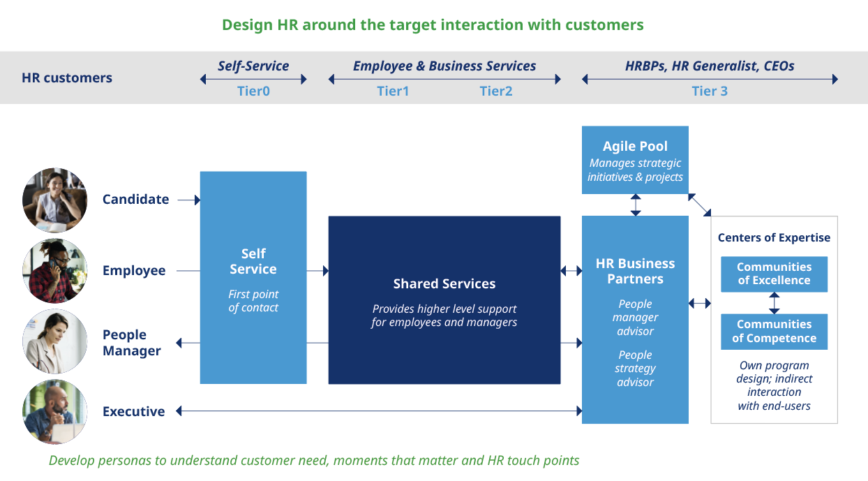Screen dimensions: 868x481
Task: Click the Communities of Excellence box
Action: (x=774, y=274)
